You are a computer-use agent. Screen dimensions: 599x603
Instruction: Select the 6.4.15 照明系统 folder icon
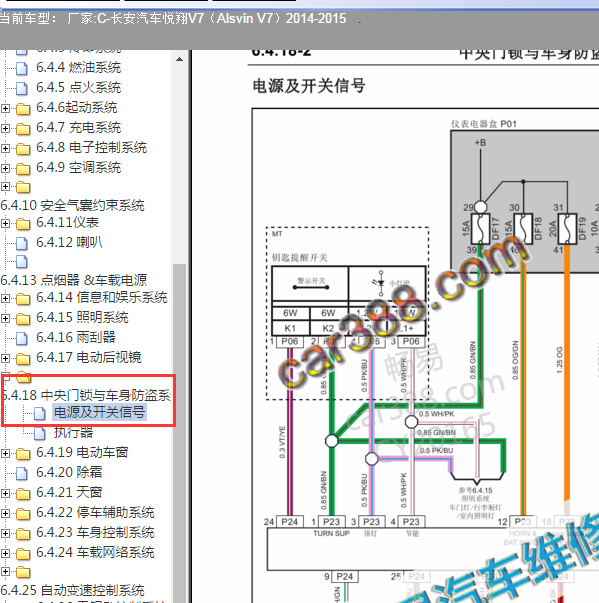23,319
